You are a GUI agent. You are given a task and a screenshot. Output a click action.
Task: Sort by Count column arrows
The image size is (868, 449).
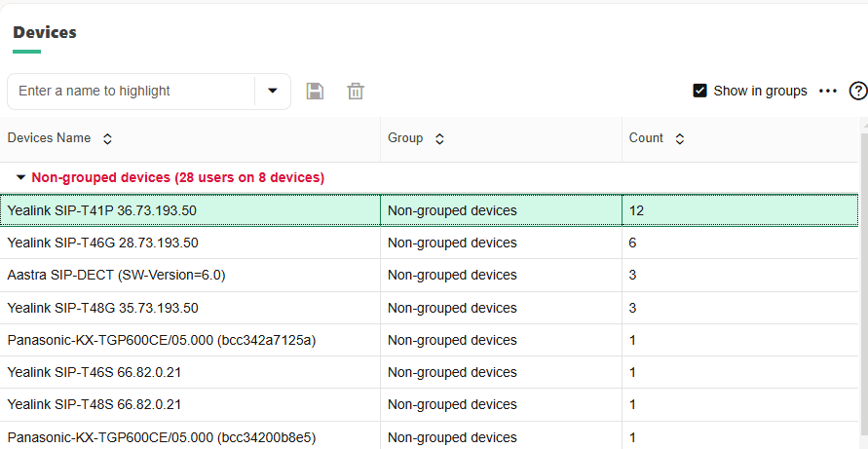[x=680, y=139]
